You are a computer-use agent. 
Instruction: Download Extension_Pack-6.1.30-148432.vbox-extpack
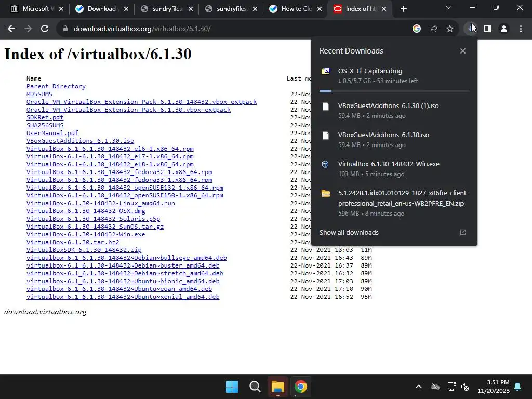(141, 102)
